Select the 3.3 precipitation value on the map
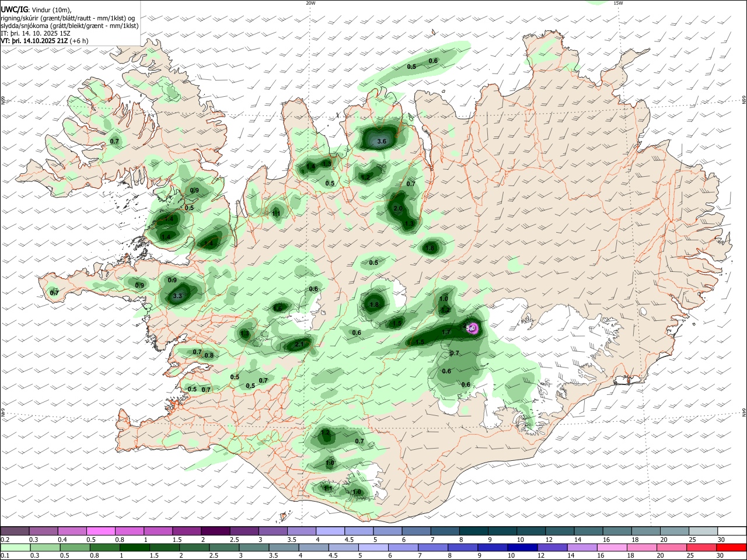This screenshot has width=747, height=560. coord(178,296)
